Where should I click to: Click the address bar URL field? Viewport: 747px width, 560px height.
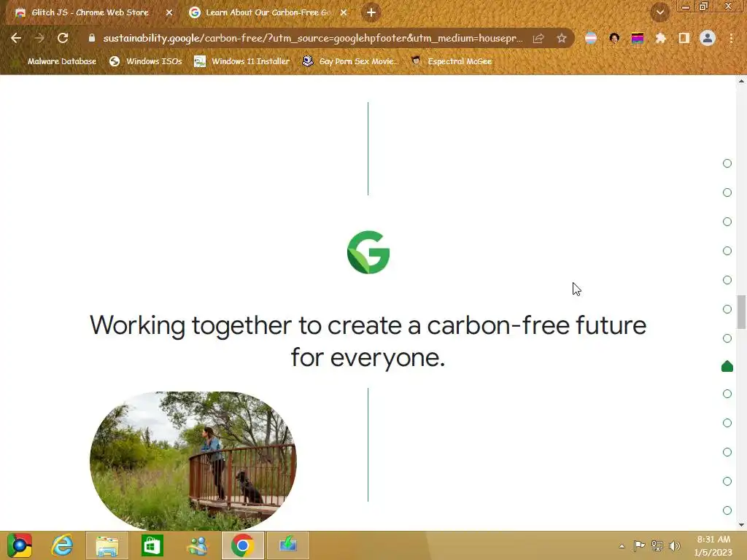tap(312, 38)
